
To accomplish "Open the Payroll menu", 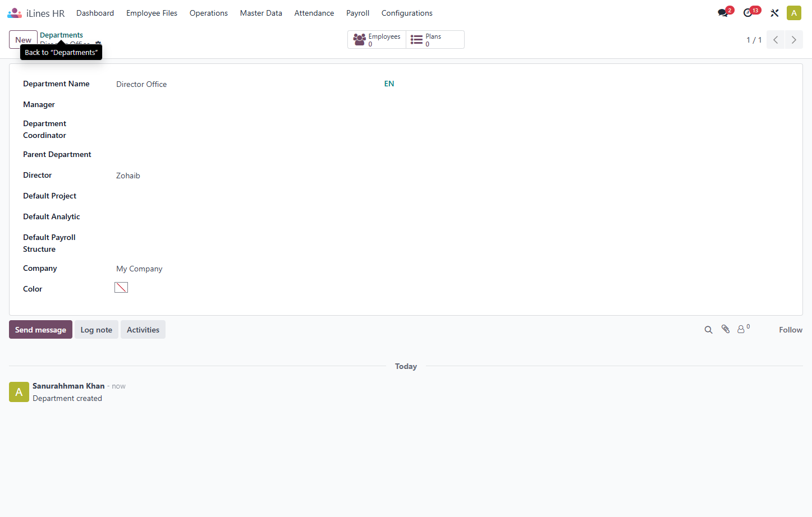I will point(357,13).
